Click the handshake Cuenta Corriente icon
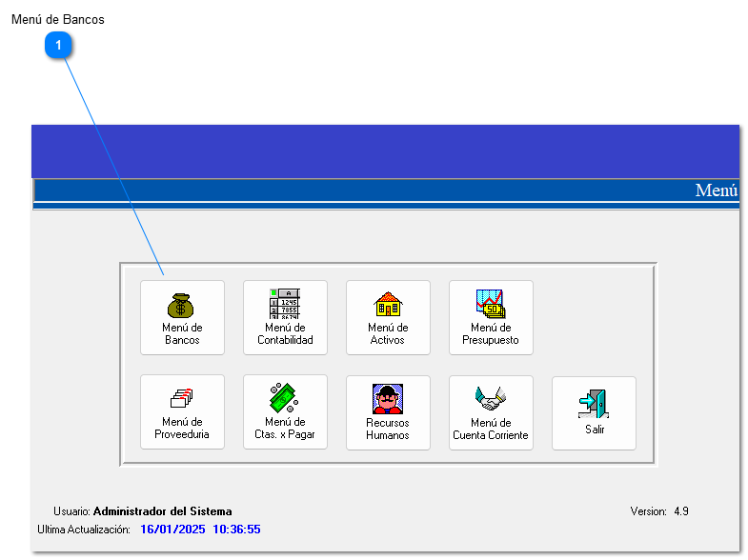Viewport: 748px width, 560px height. click(491, 398)
